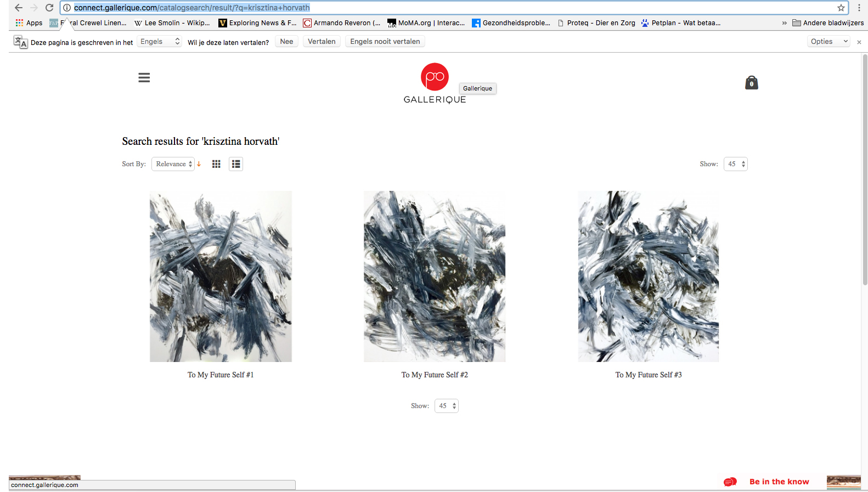Open the hamburger navigation menu
The width and height of the screenshot is (868, 492).
coord(144,78)
